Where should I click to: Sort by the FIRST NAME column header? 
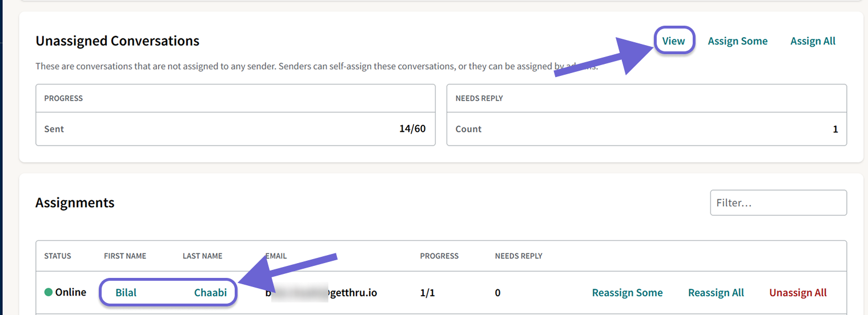[125, 256]
